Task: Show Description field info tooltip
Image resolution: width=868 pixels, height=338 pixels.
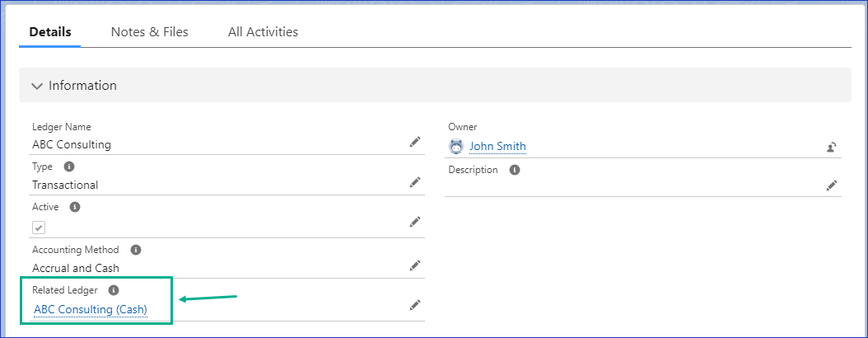Action: click(515, 171)
